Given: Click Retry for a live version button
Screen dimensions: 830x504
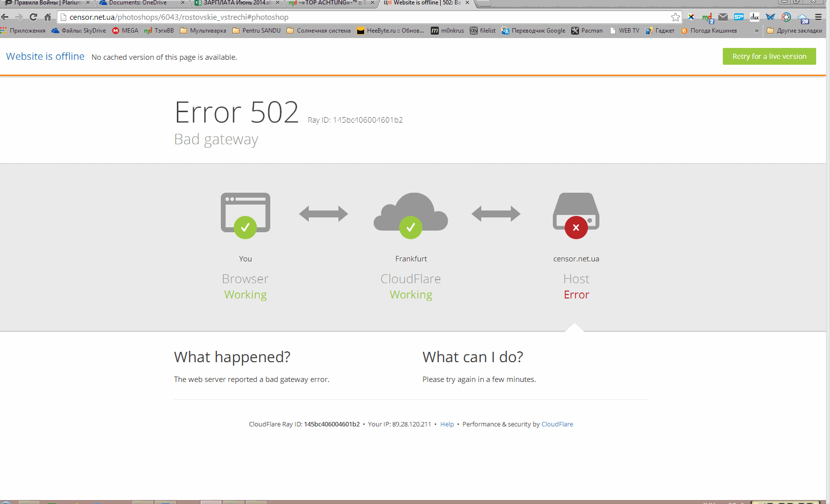Looking at the screenshot, I should coord(769,56).
